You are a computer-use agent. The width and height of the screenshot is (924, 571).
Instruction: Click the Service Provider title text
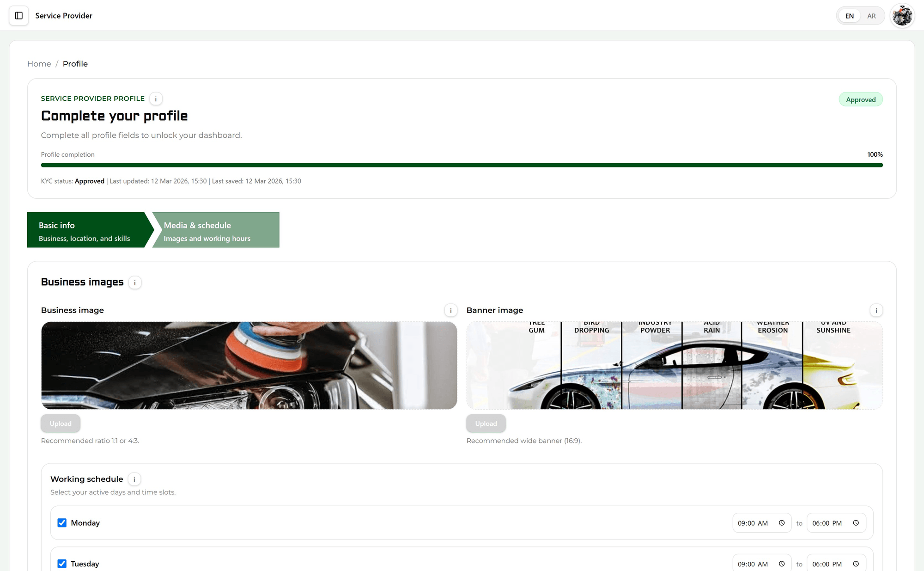click(64, 16)
